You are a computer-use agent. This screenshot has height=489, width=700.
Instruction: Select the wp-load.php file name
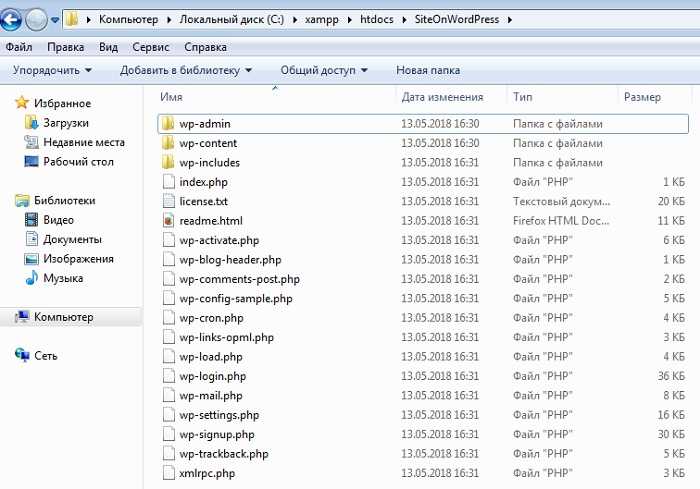(x=211, y=357)
